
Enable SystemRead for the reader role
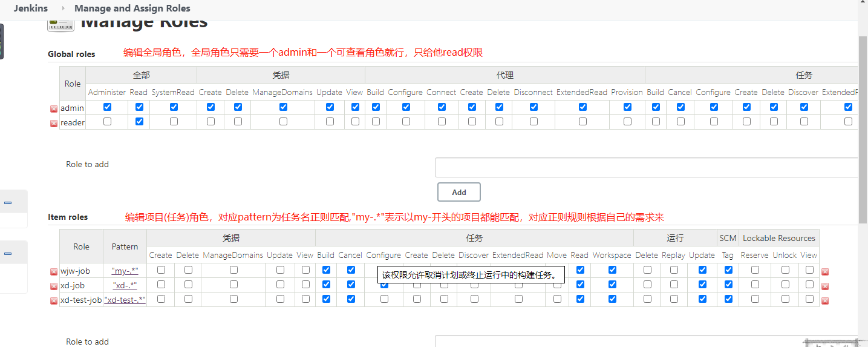click(174, 121)
